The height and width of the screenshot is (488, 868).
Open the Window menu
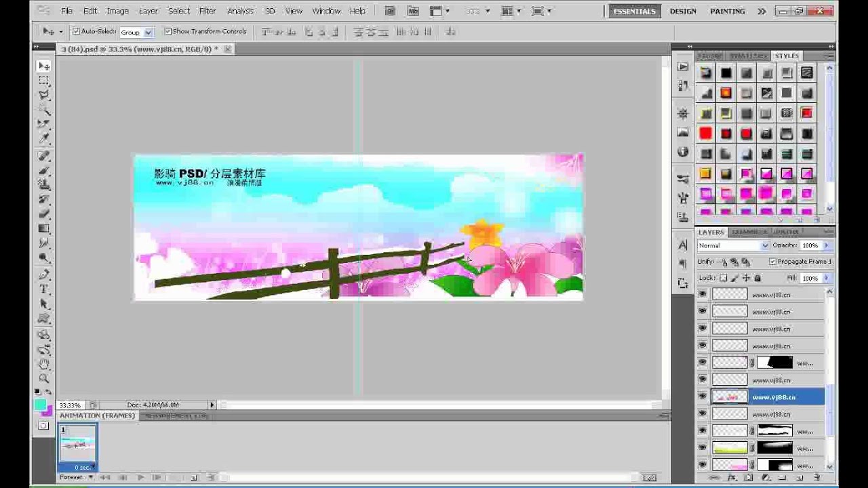[326, 11]
